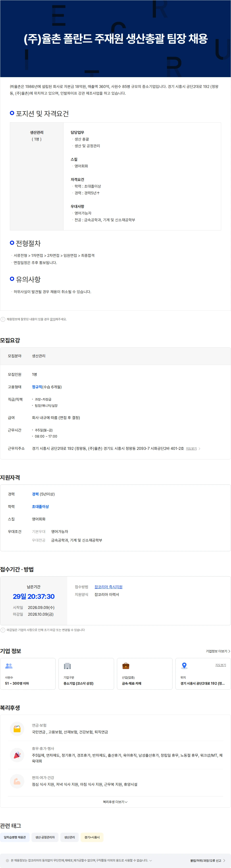Click the 휴무·휴가·행사 party icon
The width and height of the screenshot is (231, 868).
click(17, 755)
